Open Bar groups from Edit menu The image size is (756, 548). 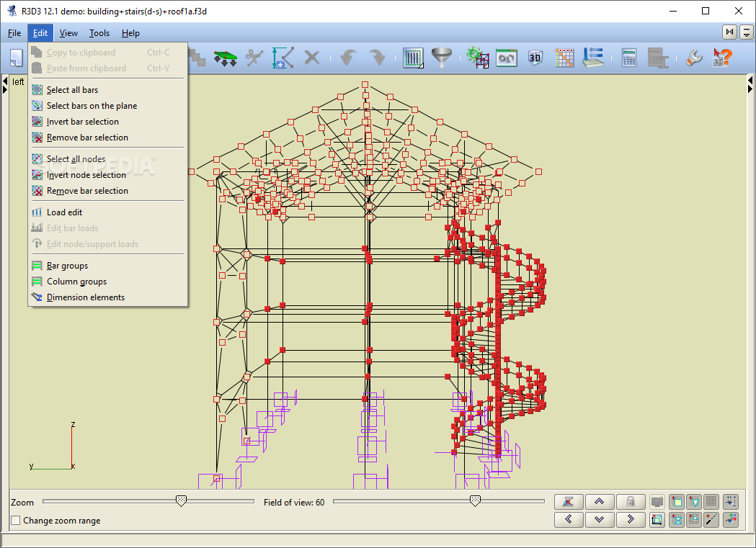107,266
